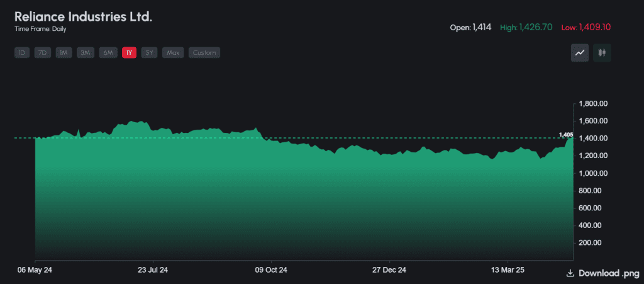Click the 1,800.00 axis label
This screenshot has width=644, height=284.
point(592,103)
